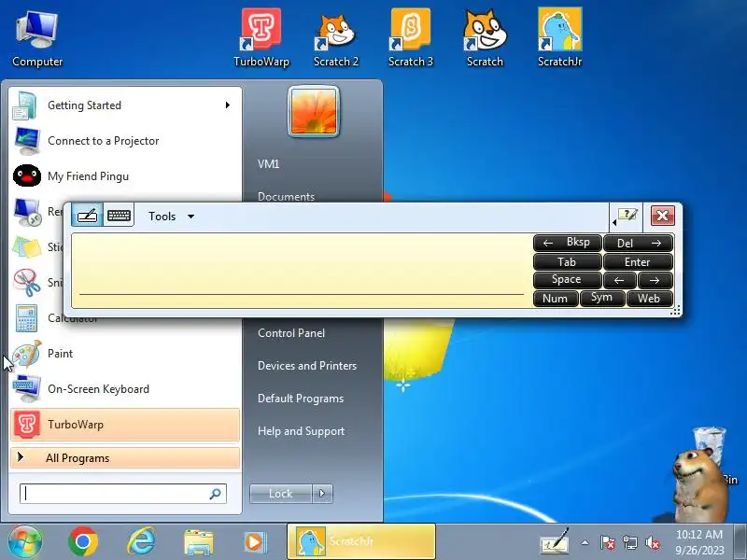Launch My Friend Pingu from the Start menu
This screenshot has width=747, height=560.
click(x=124, y=176)
